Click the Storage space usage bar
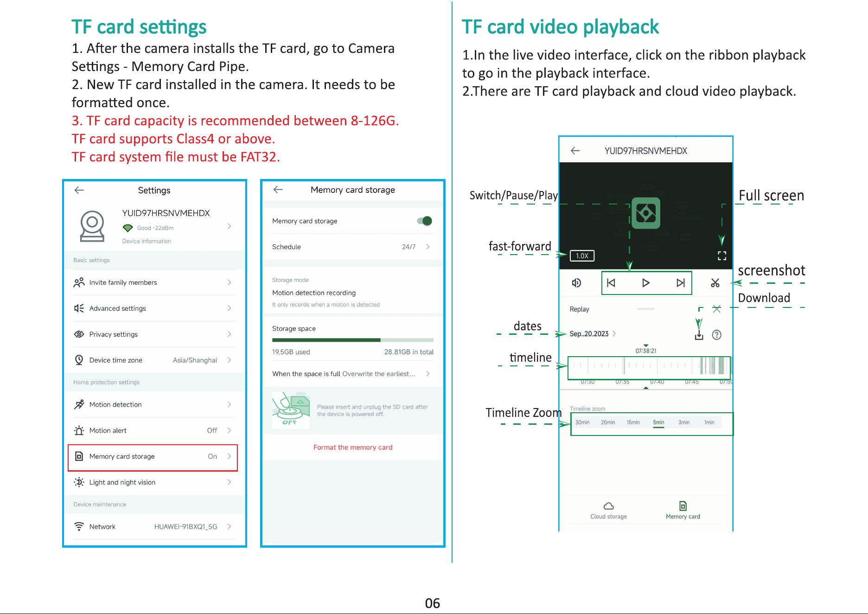 353,340
